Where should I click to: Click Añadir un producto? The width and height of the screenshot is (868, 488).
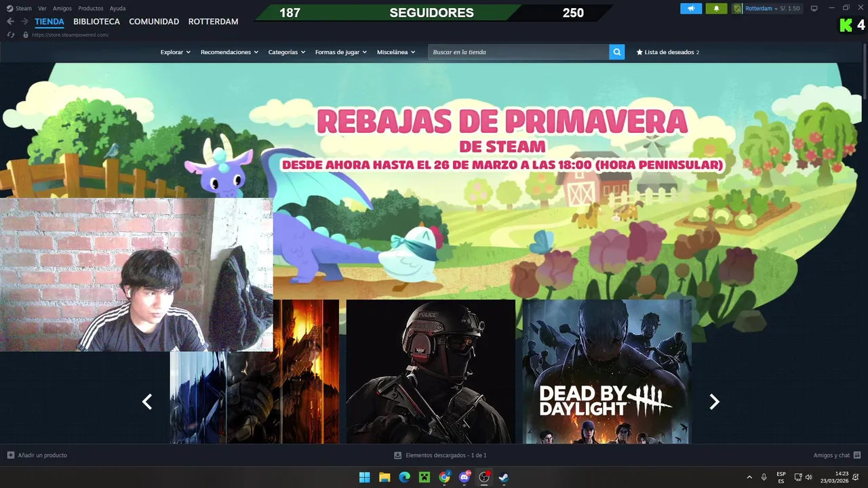[x=37, y=455]
